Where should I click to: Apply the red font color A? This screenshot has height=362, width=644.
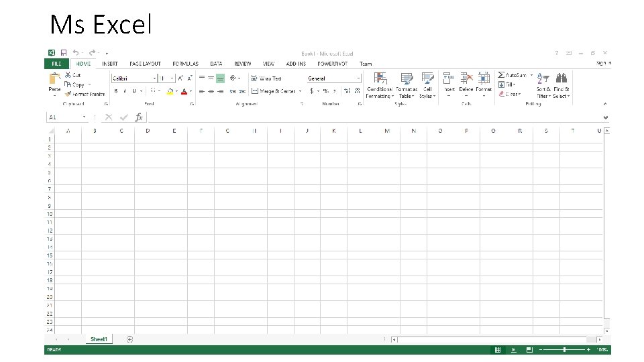click(x=184, y=91)
